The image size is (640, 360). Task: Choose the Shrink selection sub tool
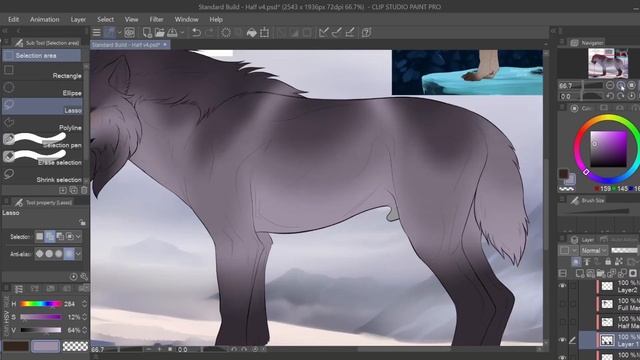[42, 176]
